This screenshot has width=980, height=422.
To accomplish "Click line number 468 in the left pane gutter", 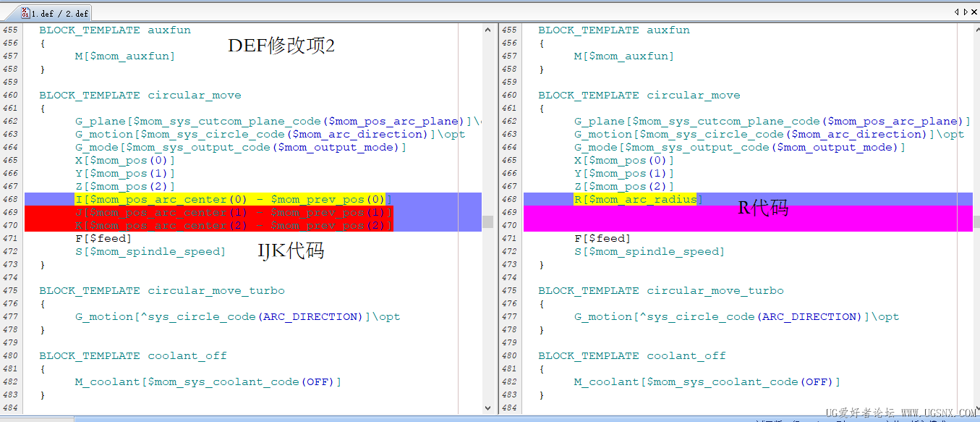I will tap(9, 199).
